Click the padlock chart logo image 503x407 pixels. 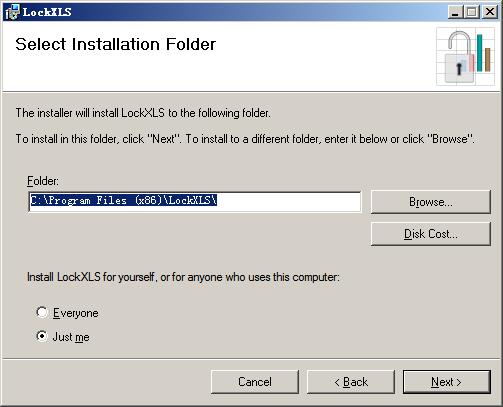[466, 57]
